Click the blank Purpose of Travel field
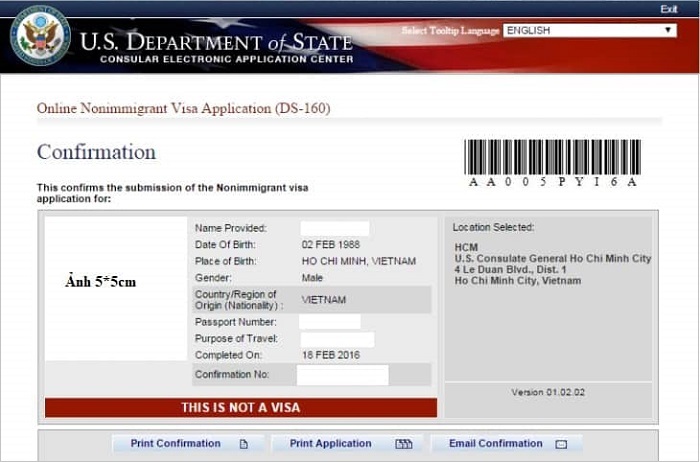The image size is (700, 462). [337, 339]
